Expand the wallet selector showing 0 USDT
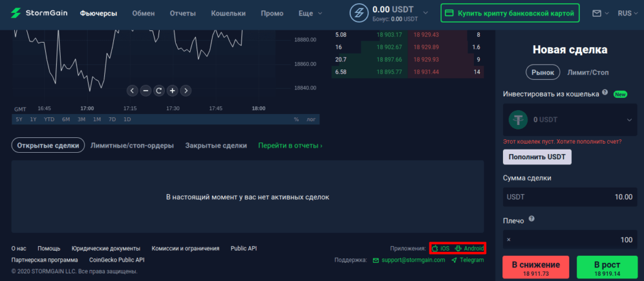 point(629,120)
